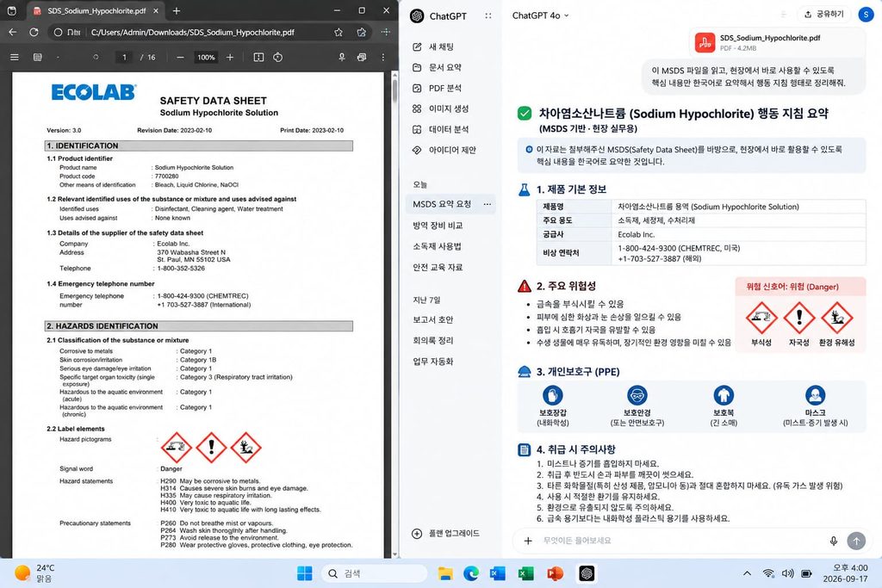Click the PDF viewer vertical scrollbar
Screen dimensions: 882x588
pyautogui.click(x=394, y=90)
